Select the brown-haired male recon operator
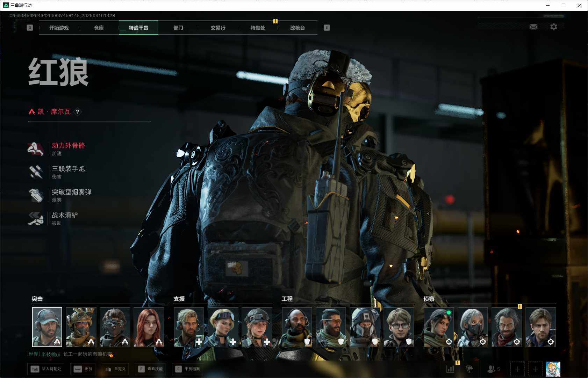The image size is (588, 378). (541, 327)
